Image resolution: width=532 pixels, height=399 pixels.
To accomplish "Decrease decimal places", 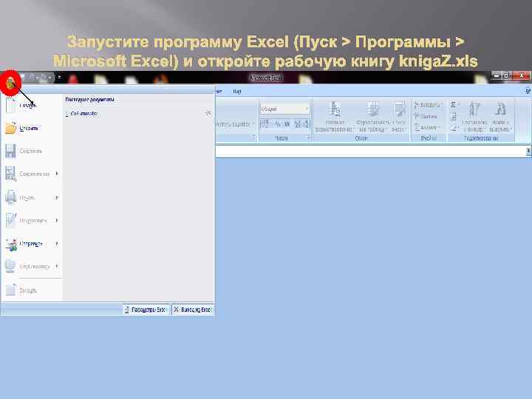I will pos(306,124).
